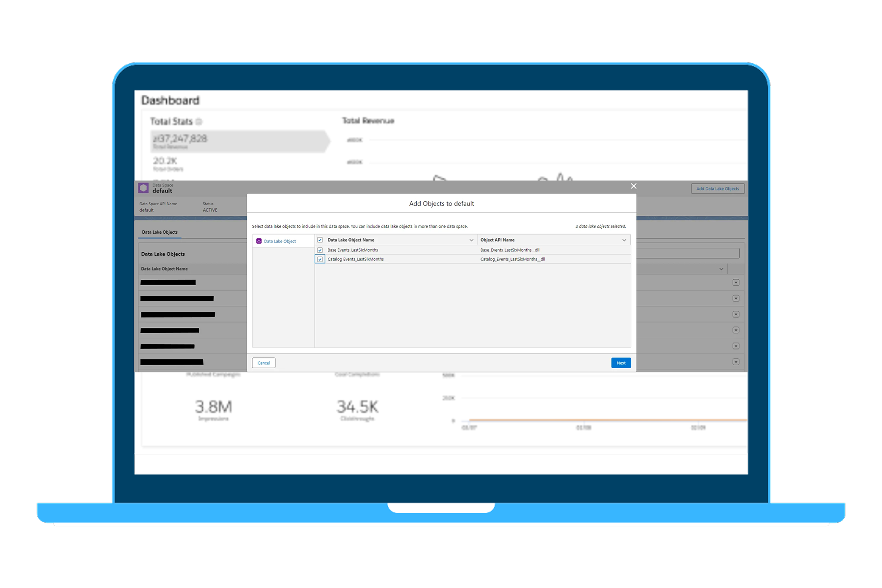Click the purple Data Space icon

point(143,188)
